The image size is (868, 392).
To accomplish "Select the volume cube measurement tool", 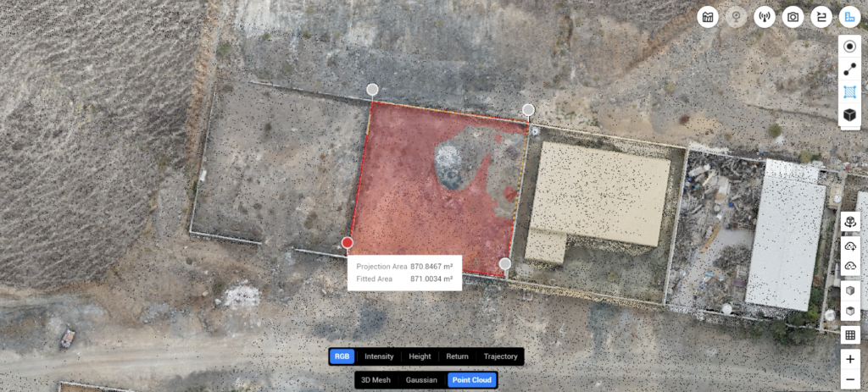I will pos(849,114).
